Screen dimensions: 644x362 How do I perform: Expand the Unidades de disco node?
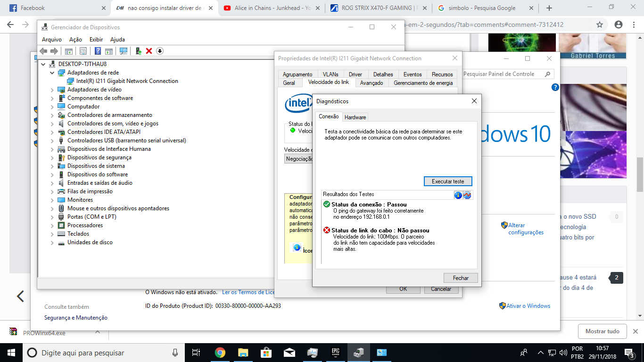[x=52, y=242]
